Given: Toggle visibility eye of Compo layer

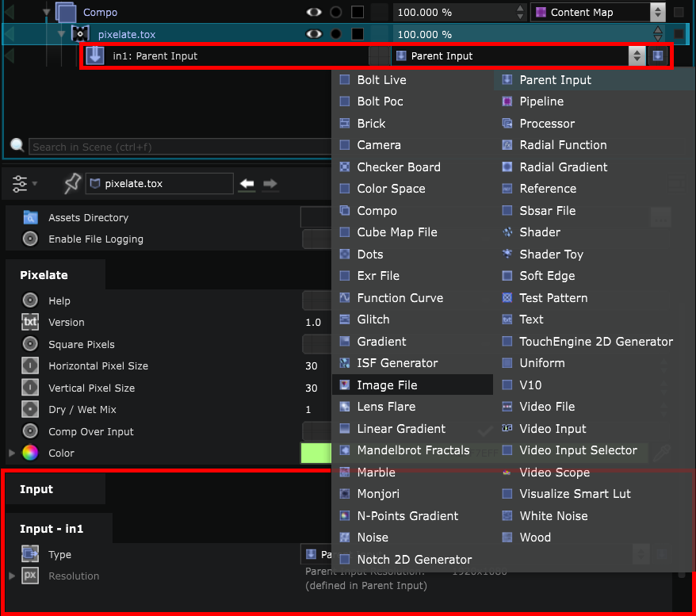Looking at the screenshot, I should (x=314, y=12).
